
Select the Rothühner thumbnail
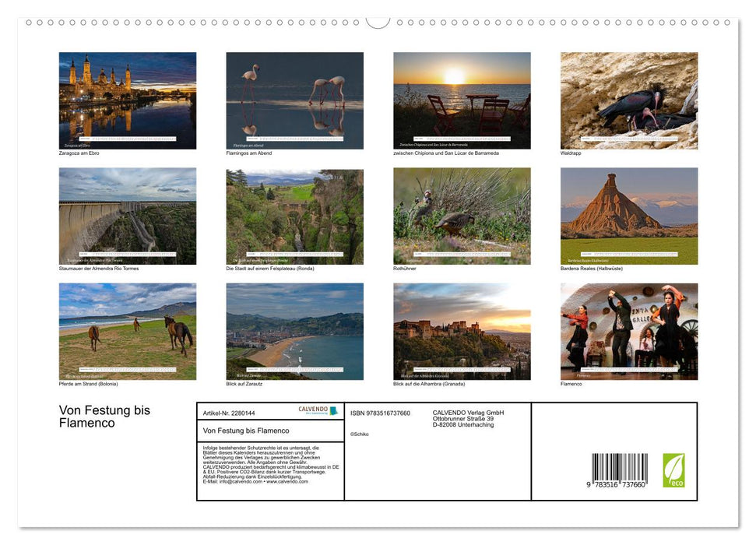(x=462, y=216)
